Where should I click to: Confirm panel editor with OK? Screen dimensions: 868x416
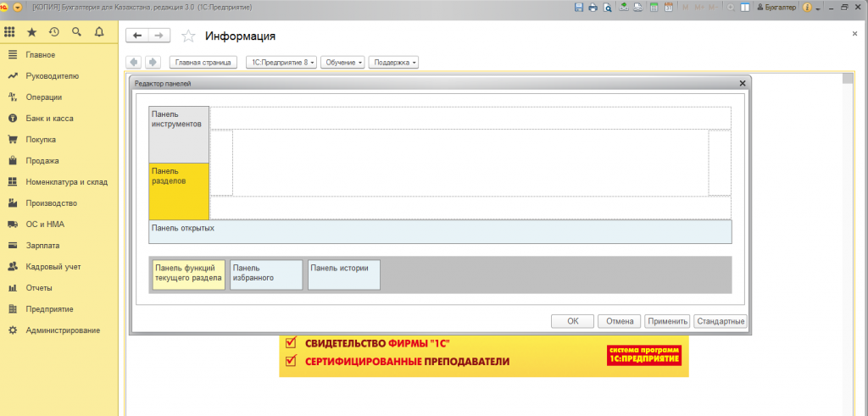pyautogui.click(x=572, y=321)
